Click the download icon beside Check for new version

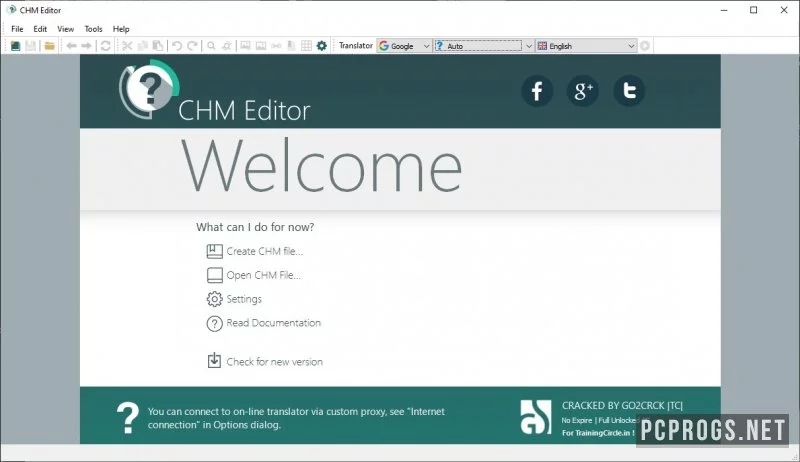coord(214,361)
